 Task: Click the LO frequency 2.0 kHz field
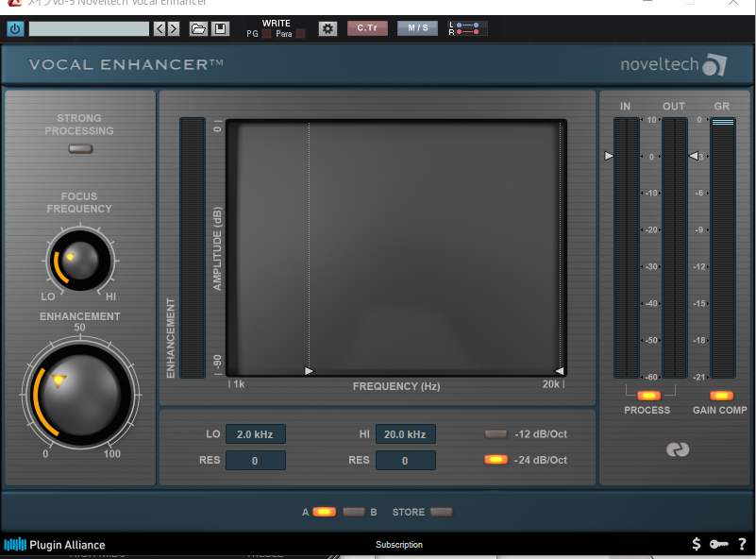(256, 434)
